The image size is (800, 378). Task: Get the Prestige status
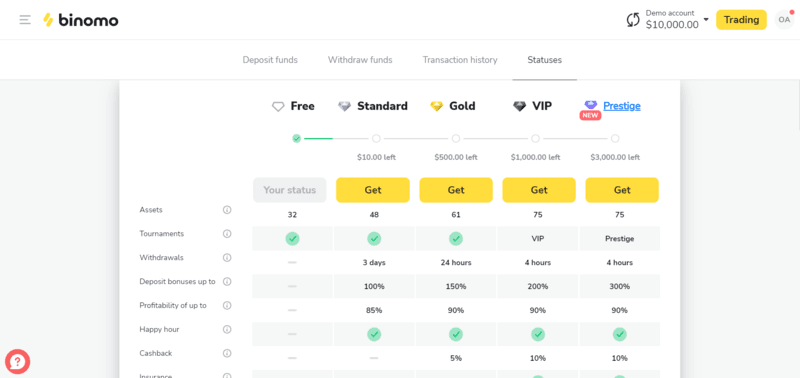click(x=622, y=190)
